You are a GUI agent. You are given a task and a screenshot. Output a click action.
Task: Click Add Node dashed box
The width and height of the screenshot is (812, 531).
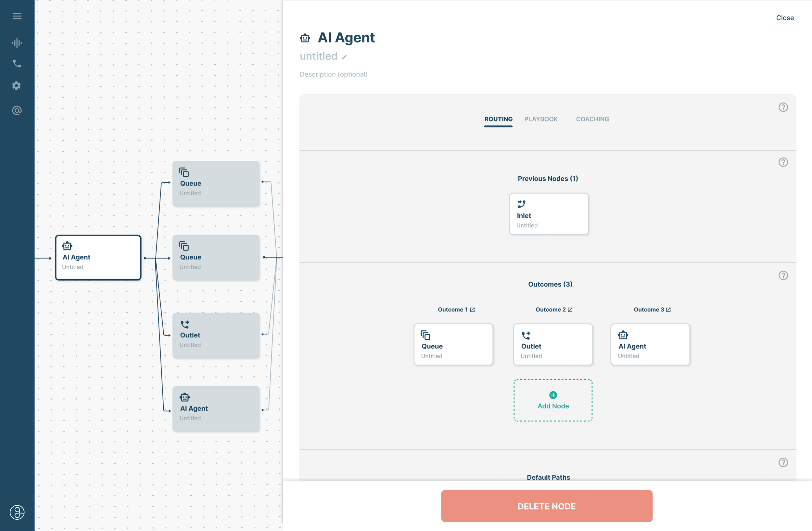pos(553,400)
